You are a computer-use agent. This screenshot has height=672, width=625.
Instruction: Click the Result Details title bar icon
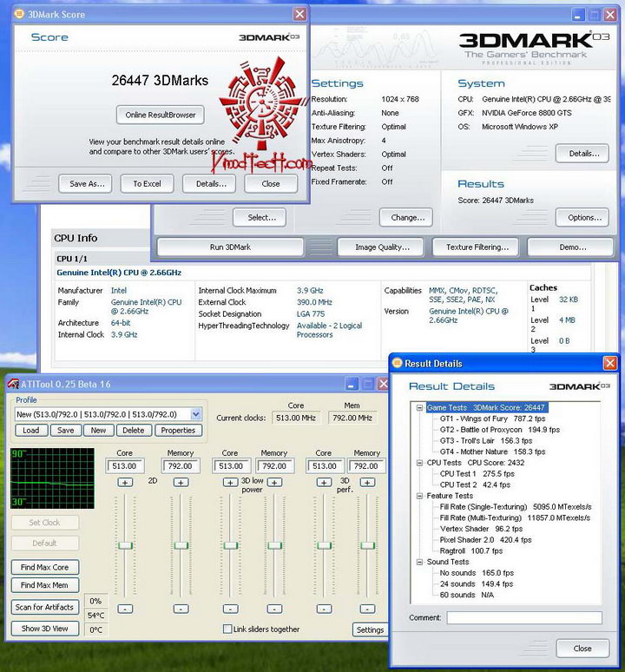click(397, 364)
